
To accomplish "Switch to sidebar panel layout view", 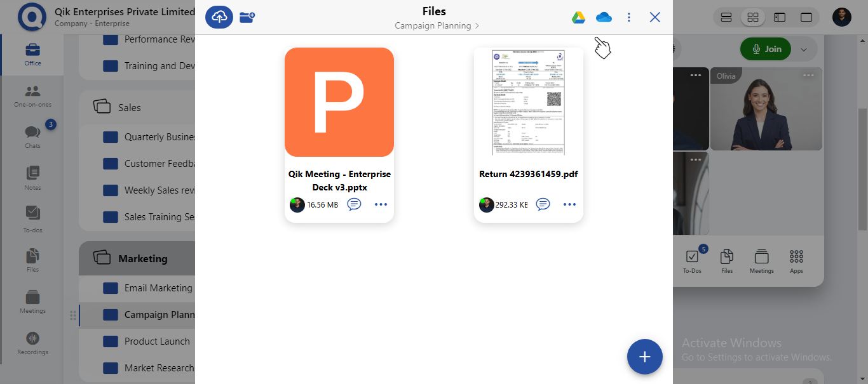I will coord(780,17).
